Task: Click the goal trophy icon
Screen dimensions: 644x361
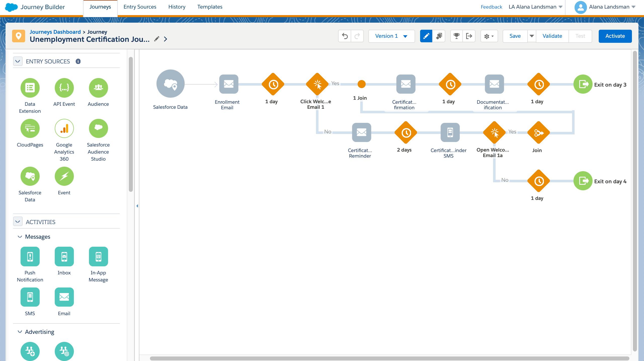Action: 456,36
